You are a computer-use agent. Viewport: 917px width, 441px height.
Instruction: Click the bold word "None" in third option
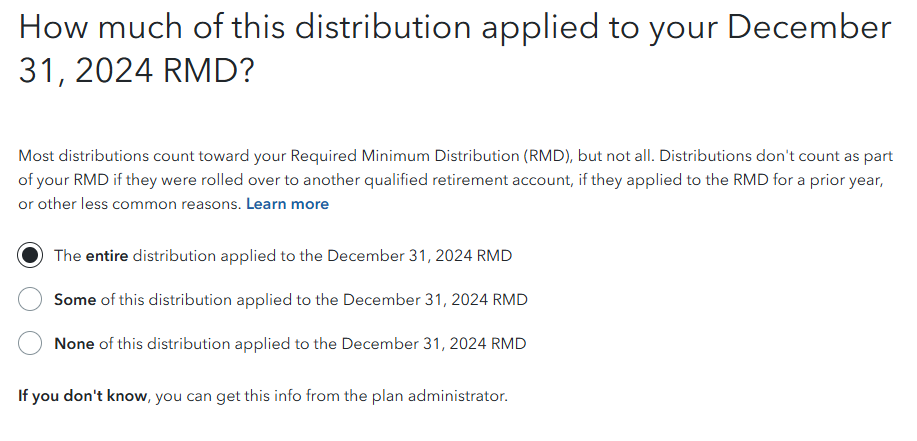[74, 343]
